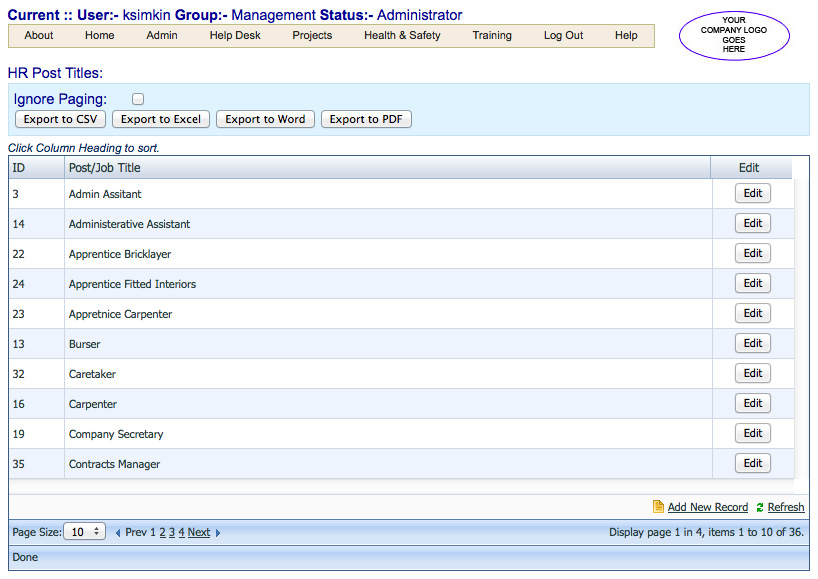Click the next page arrow icon

click(x=218, y=533)
